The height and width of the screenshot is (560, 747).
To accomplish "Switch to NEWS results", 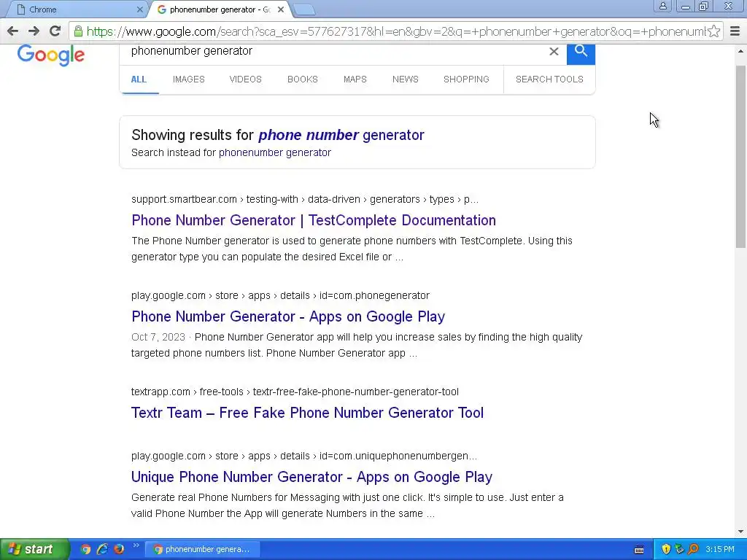I will (406, 79).
